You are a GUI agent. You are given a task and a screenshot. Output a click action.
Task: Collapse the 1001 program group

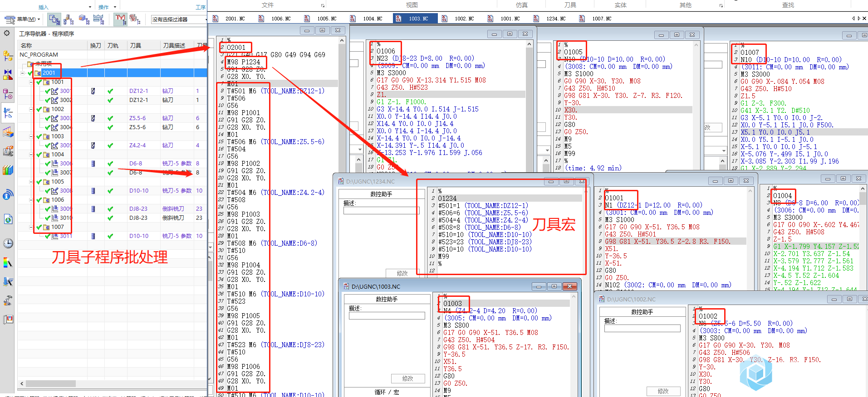click(x=31, y=82)
